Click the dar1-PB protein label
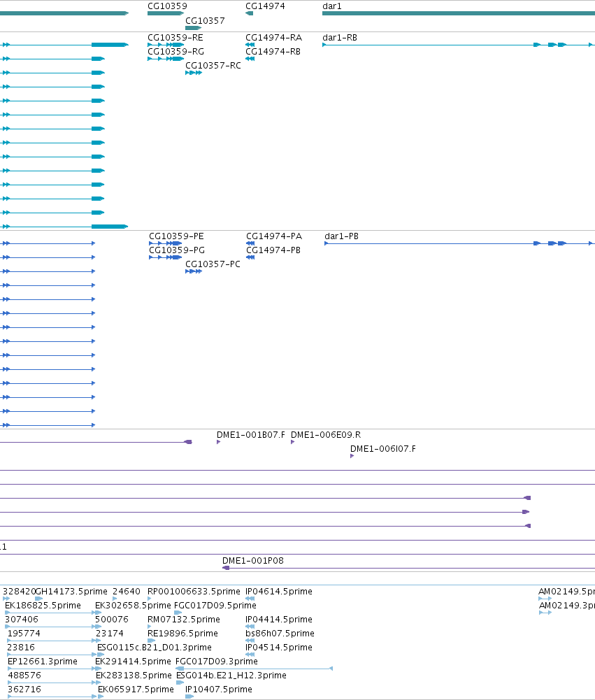Viewport: 595px width, 700px height. (x=341, y=236)
